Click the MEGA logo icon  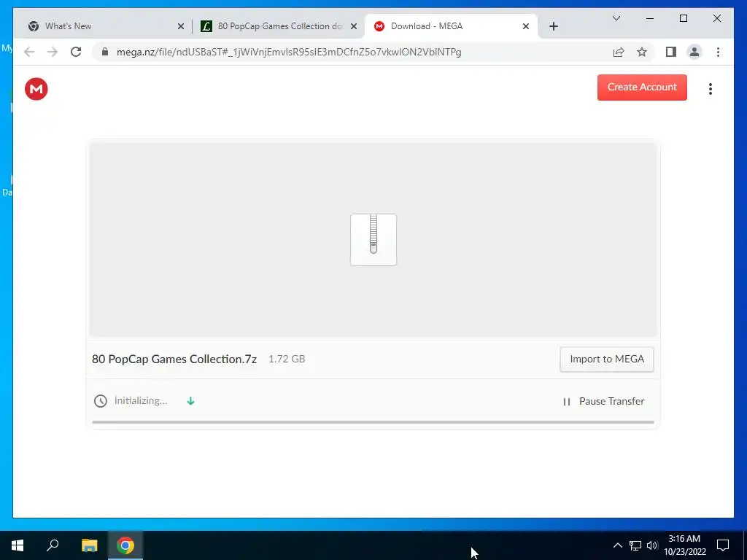pos(36,89)
